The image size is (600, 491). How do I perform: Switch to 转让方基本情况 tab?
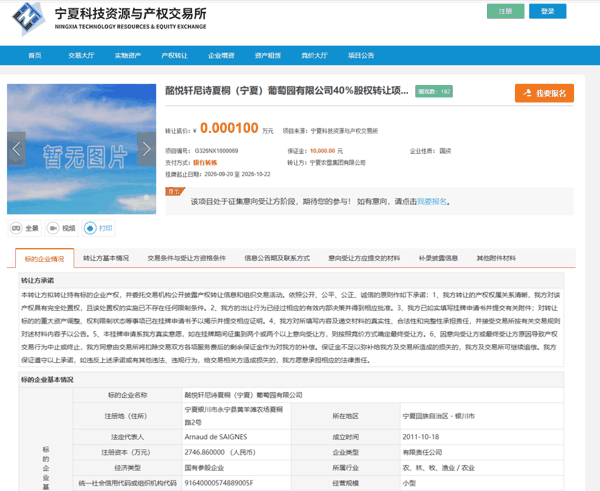pyautogui.click(x=106, y=258)
